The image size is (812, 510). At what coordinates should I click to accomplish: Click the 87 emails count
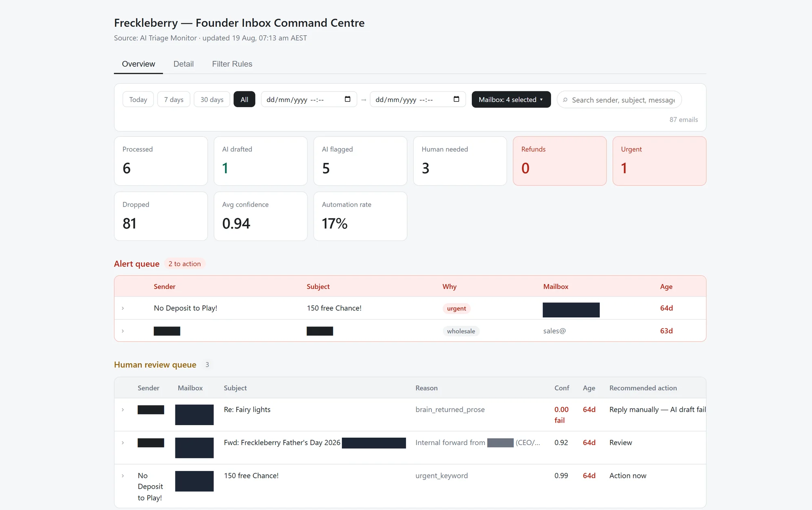click(x=684, y=120)
